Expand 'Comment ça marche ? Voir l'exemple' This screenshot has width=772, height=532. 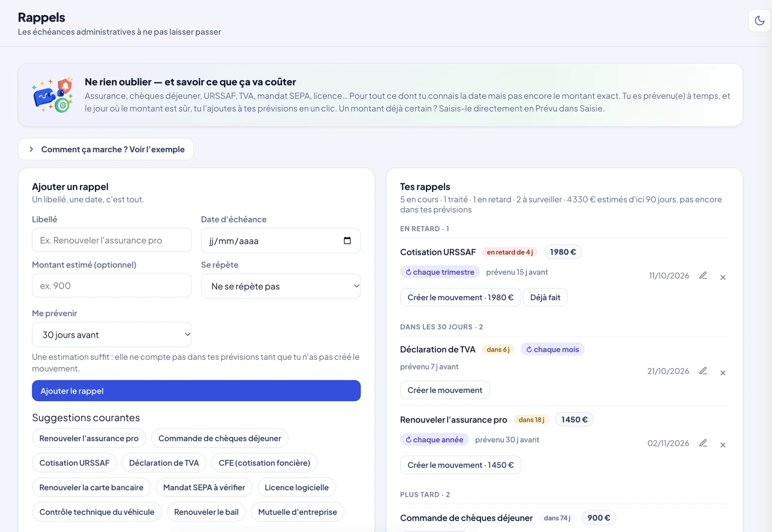pos(106,149)
